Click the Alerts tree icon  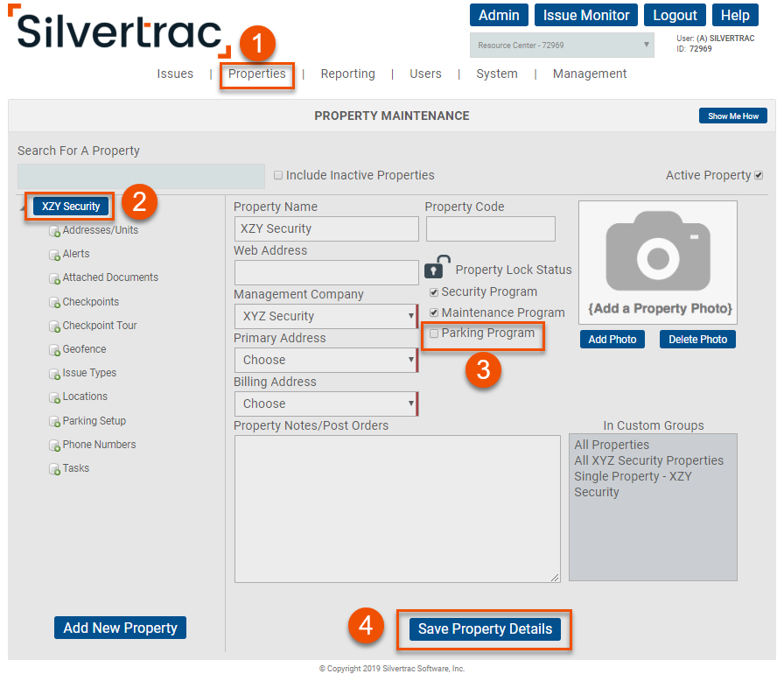pos(54,255)
